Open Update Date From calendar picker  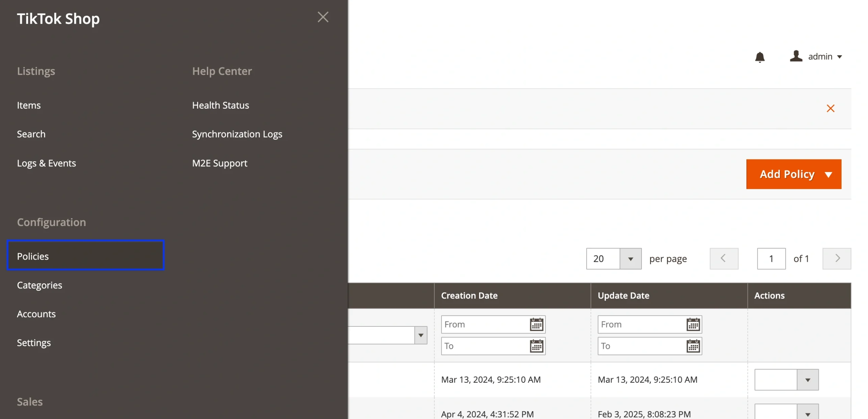coord(693,325)
